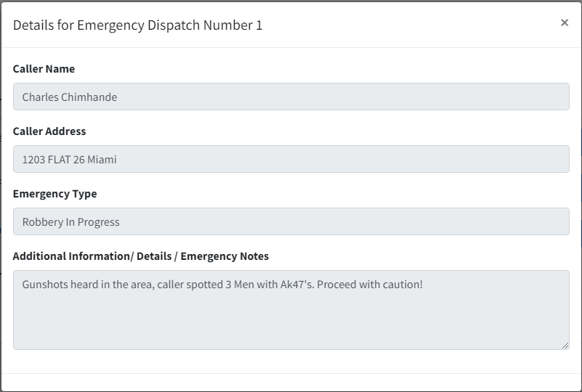Viewport: 582px width, 392px height.
Task: Click the Additional Information / Details label
Action: [x=141, y=256]
